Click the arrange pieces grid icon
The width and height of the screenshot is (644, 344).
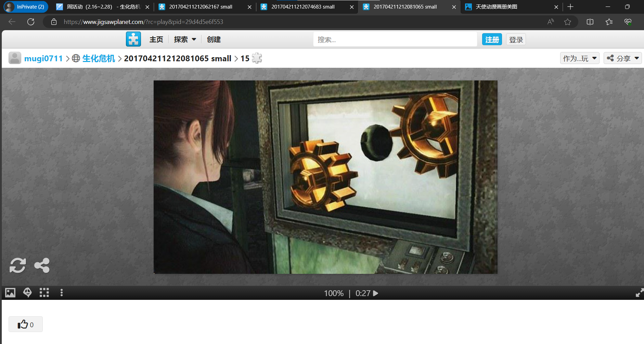tap(44, 292)
